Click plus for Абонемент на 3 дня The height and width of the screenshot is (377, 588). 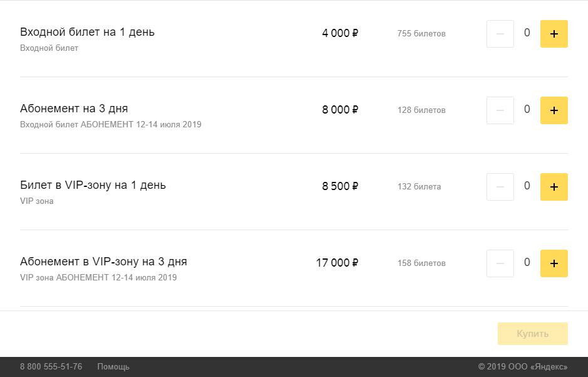554,110
